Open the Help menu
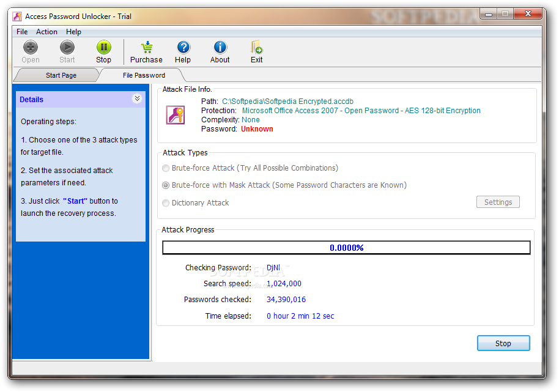The height and width of the screenshot is (392, 559). [73, 32]
